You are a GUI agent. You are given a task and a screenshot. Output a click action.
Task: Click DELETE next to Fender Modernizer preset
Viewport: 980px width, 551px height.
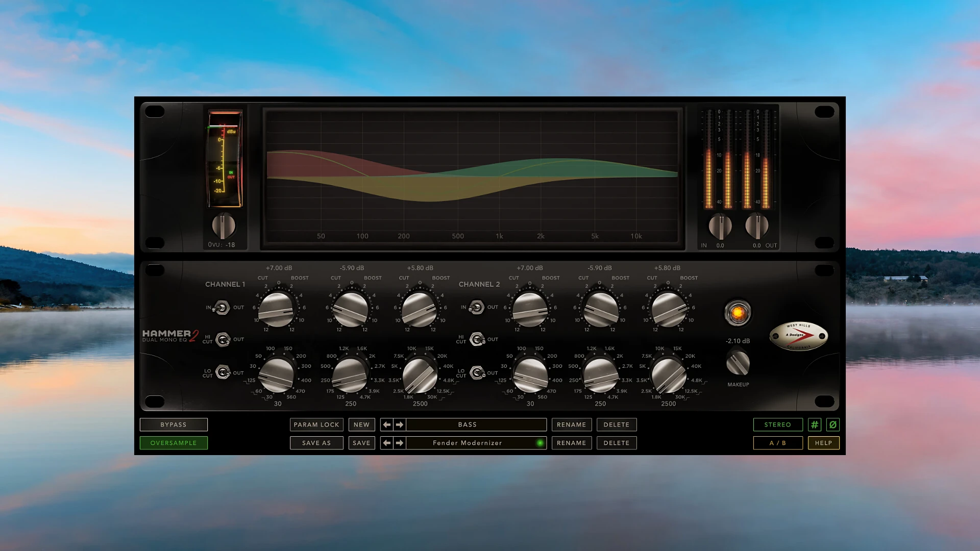[x=617, y=443]
